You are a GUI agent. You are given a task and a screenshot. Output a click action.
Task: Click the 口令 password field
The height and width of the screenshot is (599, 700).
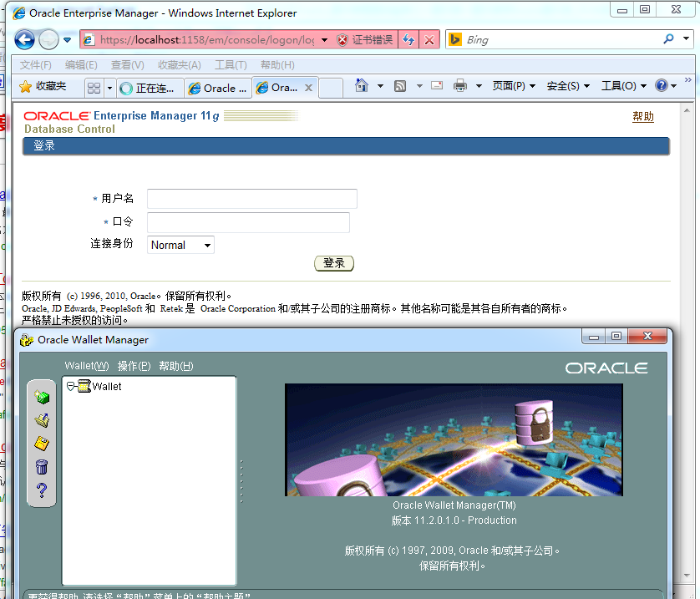248,222
